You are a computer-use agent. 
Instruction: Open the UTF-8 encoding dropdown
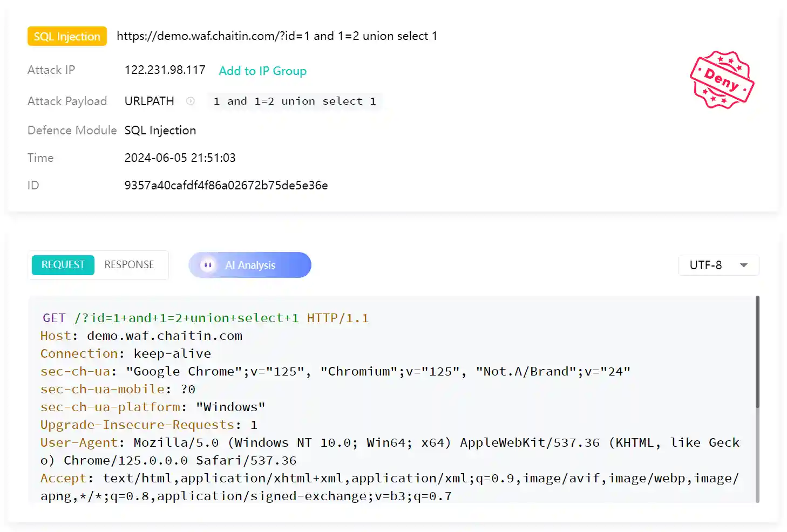point(718,265)
